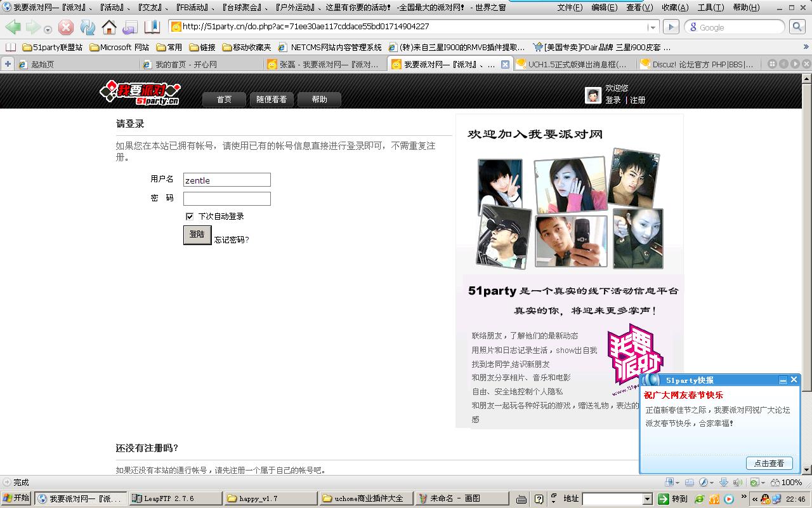
Task: Toggle the 下次自动登录 checkbox
Action: pos(189,217)
